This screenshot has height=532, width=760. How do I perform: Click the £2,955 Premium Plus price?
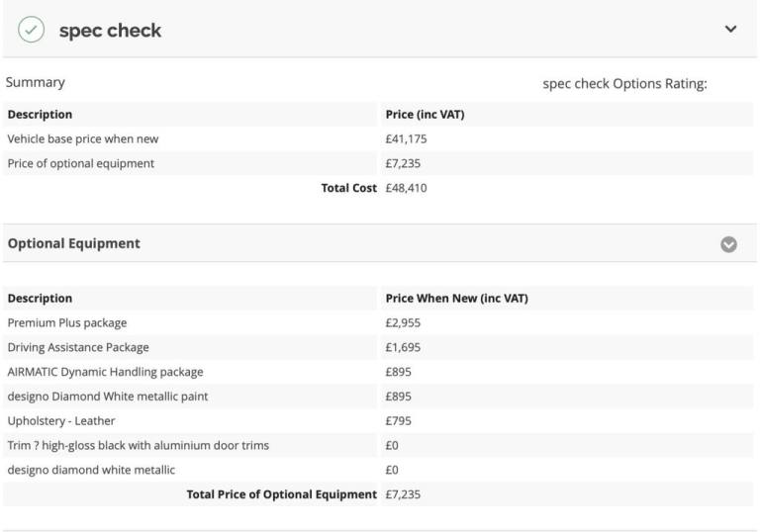(x=403, y=322)
